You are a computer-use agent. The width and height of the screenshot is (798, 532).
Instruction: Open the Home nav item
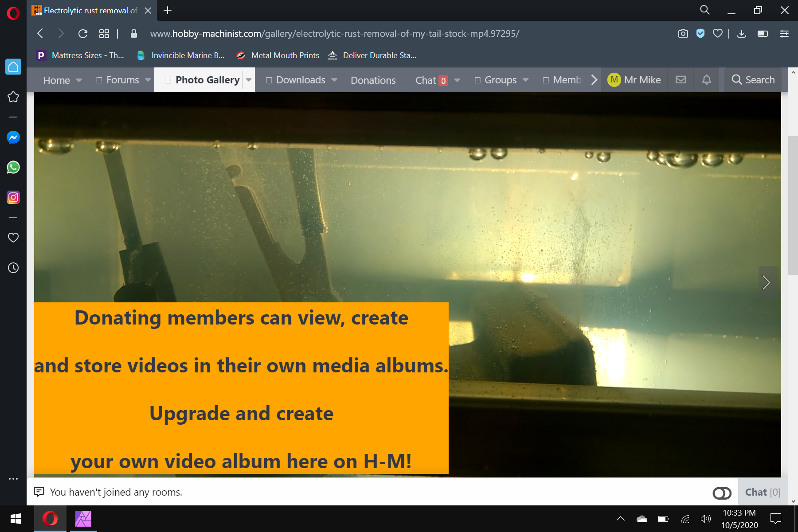tap(57, 80)
